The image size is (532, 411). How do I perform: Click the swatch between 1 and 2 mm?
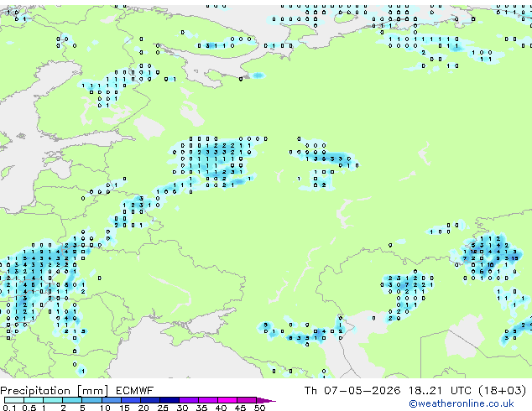[53, 400]
